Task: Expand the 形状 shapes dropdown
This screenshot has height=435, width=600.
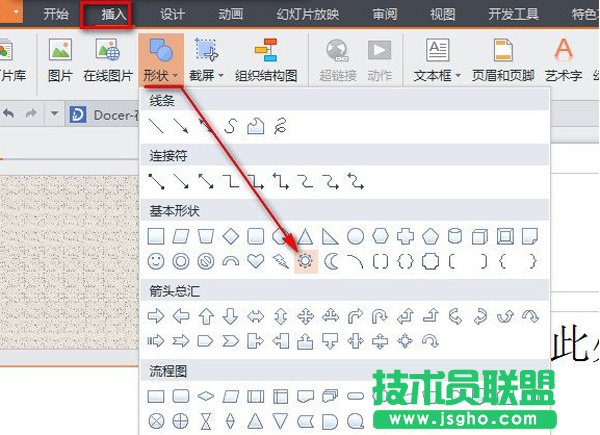Action: pyautogui.click(x=161, y=60)
